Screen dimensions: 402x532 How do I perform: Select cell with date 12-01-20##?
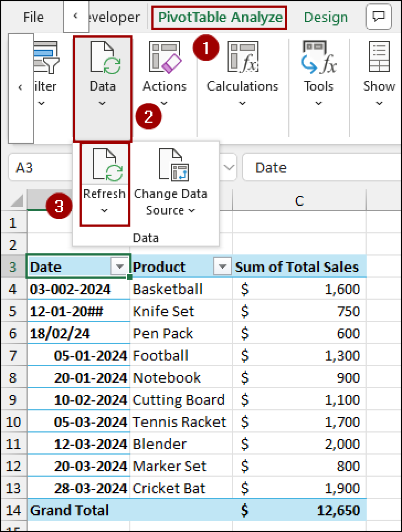pos(79,311)
